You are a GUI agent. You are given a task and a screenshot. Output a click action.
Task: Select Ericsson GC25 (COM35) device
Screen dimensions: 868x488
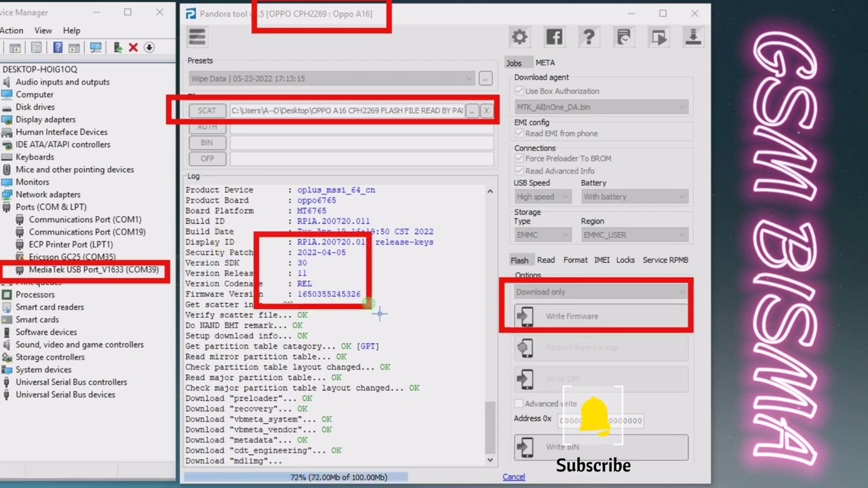pos(72,257)
